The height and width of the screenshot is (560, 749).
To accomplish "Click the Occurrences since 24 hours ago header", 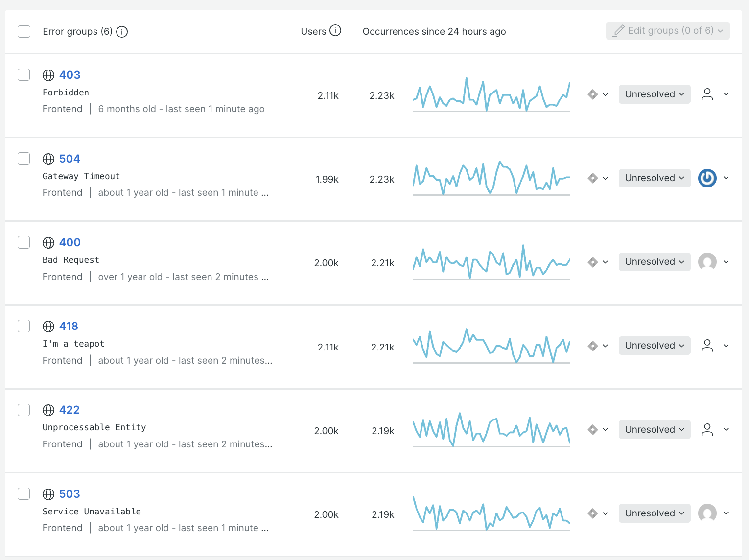I will click(x=434, y=32).
